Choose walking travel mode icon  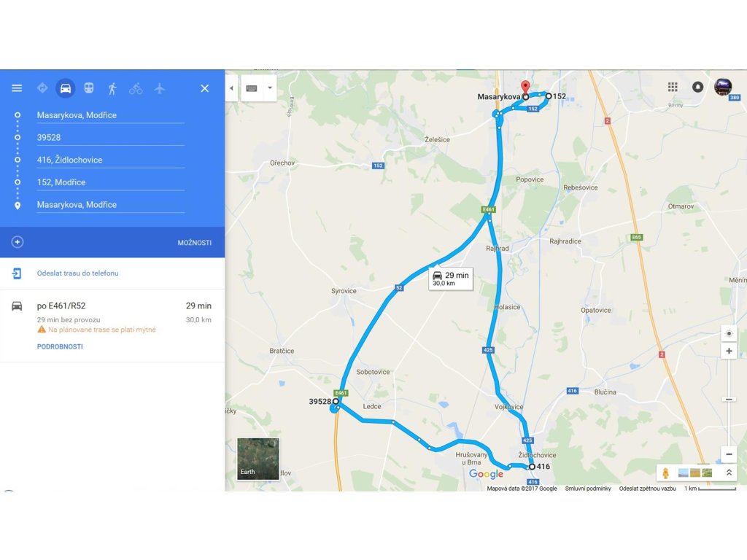pyautogui.click(x=112, y=88)
